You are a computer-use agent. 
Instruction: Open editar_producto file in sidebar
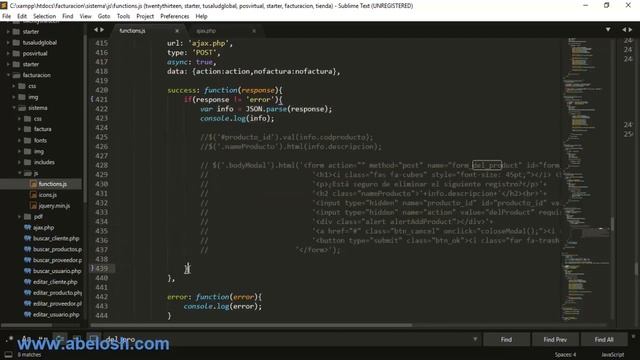click(x=58, y=293)
